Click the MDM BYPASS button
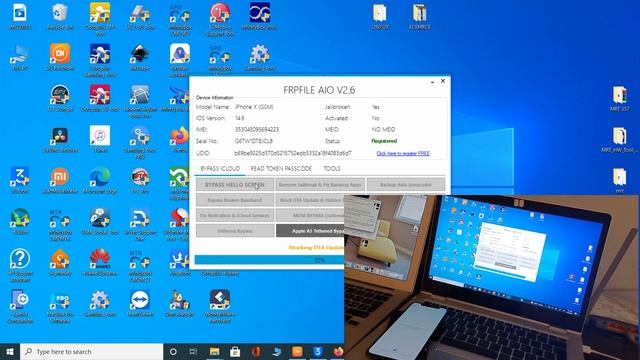The width and height of the screenshot is (640, 360). [x=310, y=215]
